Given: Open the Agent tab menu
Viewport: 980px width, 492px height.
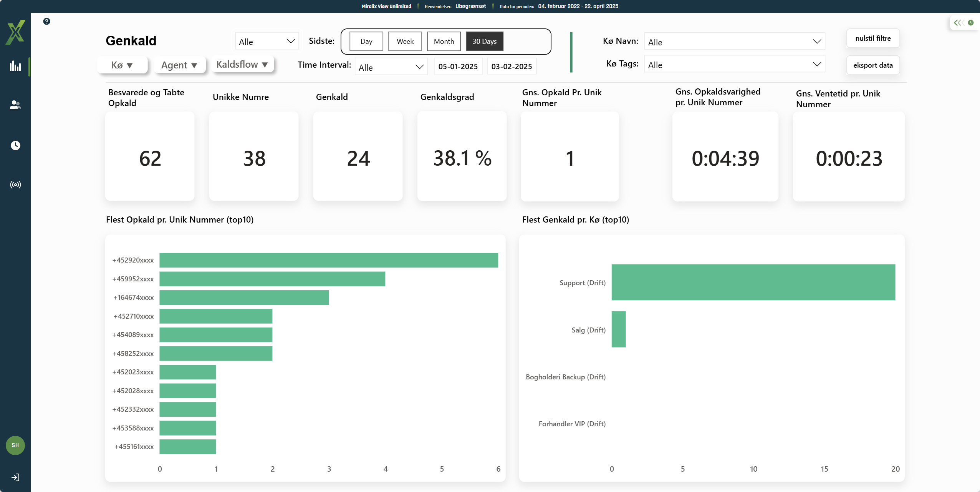Looking at the screenshot, I should click(x=179, y=65).
